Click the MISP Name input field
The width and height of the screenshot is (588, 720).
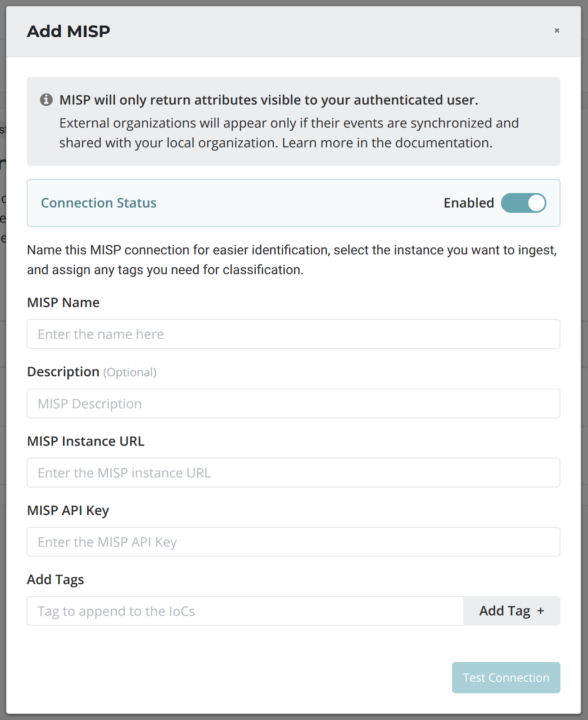point(293,334)
